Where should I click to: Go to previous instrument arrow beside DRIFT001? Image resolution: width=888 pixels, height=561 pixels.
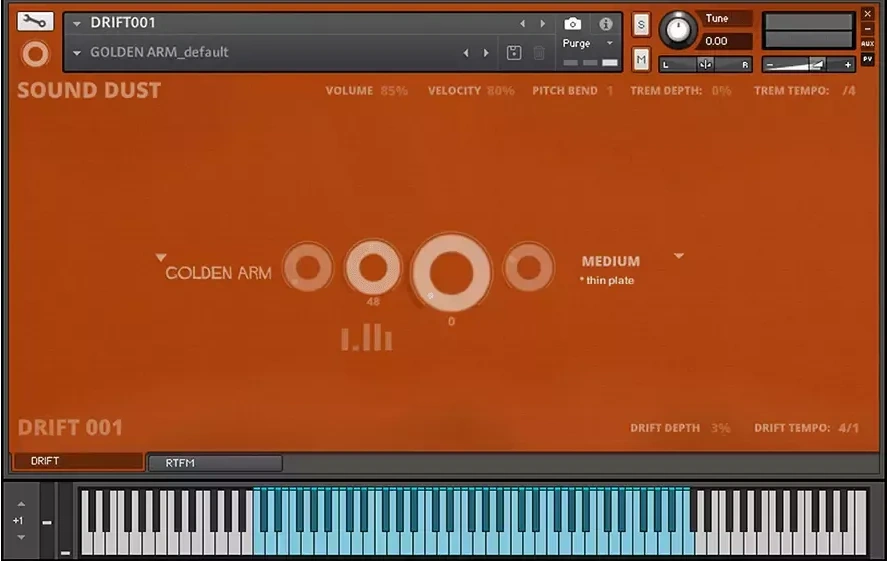pyautogui.click(x=522, y=24)
